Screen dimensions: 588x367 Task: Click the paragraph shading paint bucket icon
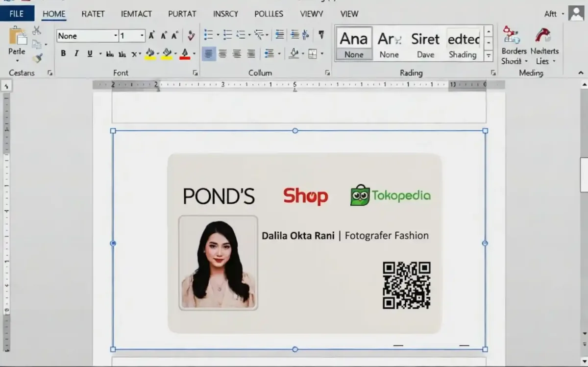point(294,53)
